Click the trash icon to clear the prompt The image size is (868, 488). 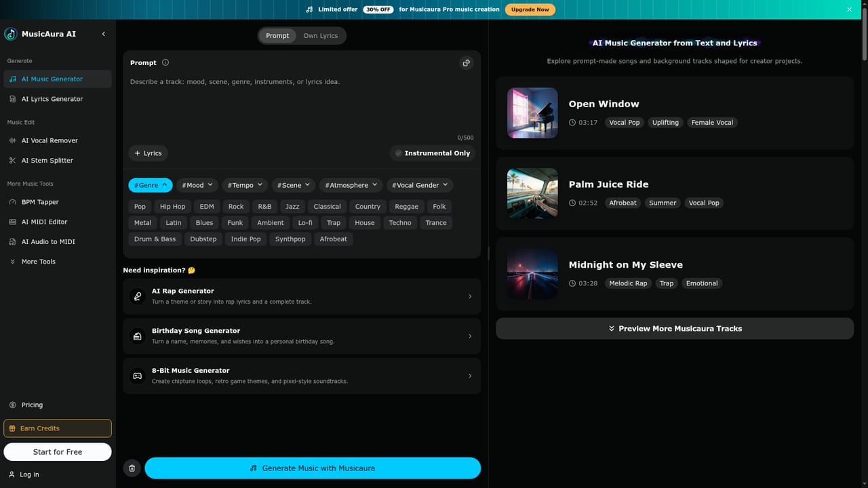coord(132,468)
